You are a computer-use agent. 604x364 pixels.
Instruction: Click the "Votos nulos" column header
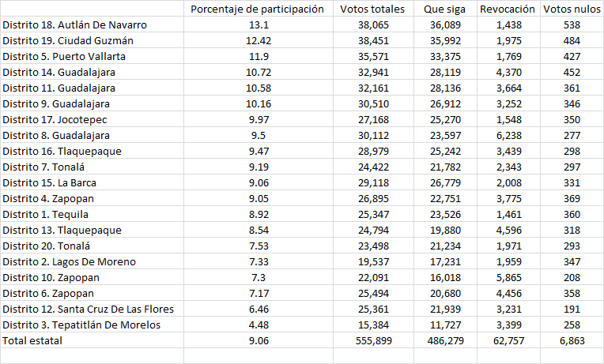tap(572, 9)
